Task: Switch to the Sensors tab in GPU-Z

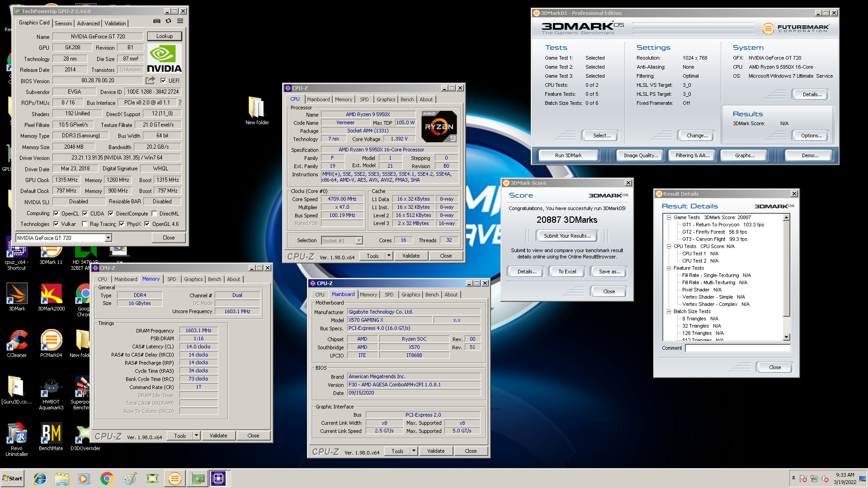Action: click(x=63, y=23)
